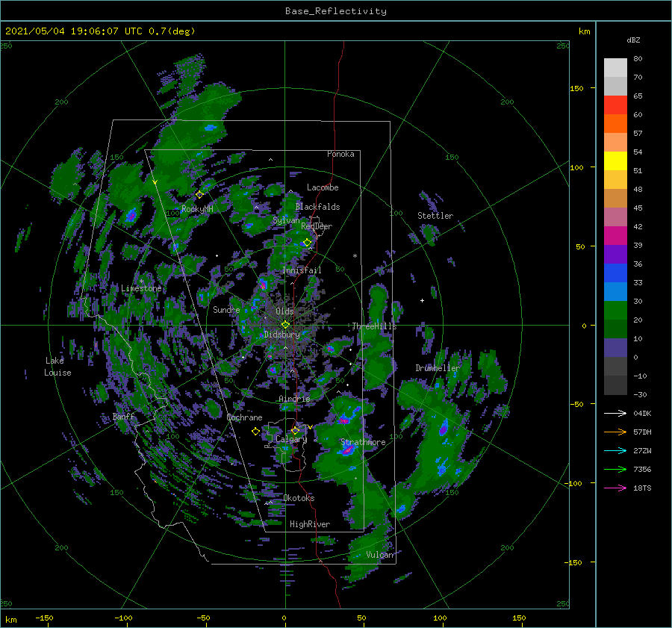Click the 18TS legend label
Viewport: 672px width, 628px height.
pyautogui.click(x=642, y=488)
